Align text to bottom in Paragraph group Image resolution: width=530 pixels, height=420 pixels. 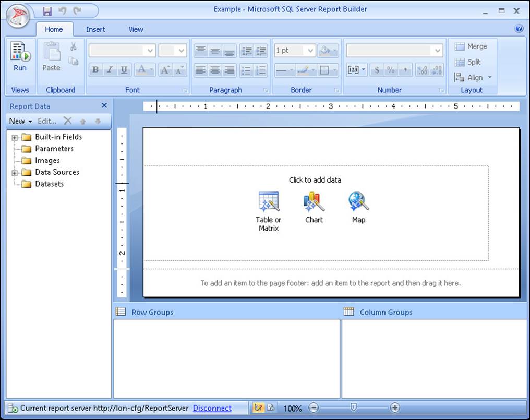[229, 51]
